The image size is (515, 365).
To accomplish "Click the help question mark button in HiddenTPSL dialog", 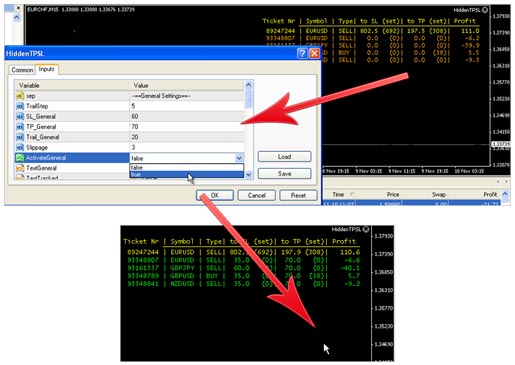I will point(302,53).
